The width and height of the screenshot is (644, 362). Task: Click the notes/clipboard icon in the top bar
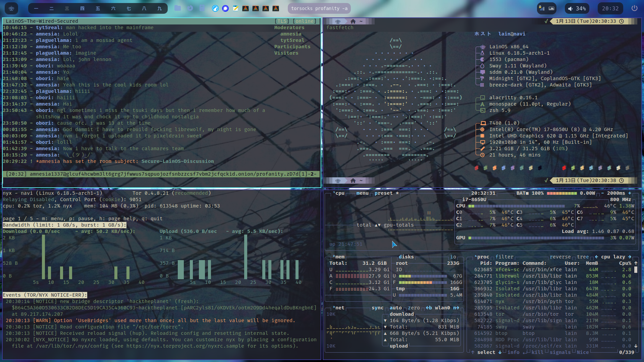tap(235, 8)
